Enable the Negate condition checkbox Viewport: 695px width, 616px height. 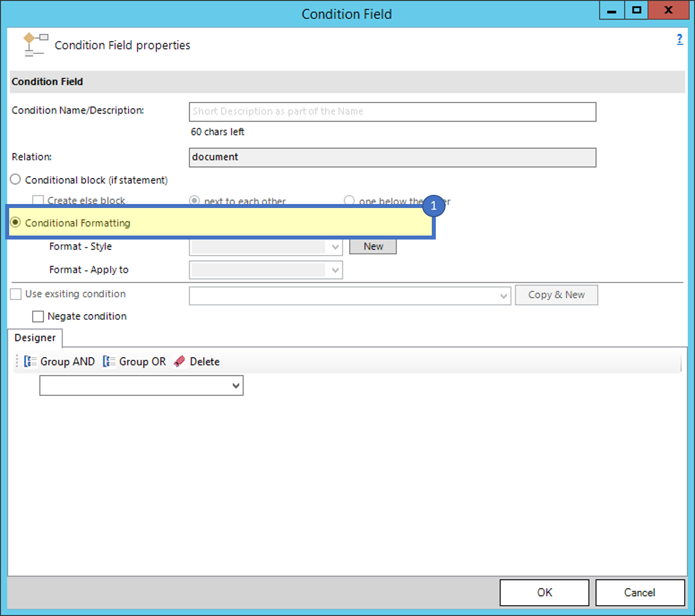coord(38,316)
